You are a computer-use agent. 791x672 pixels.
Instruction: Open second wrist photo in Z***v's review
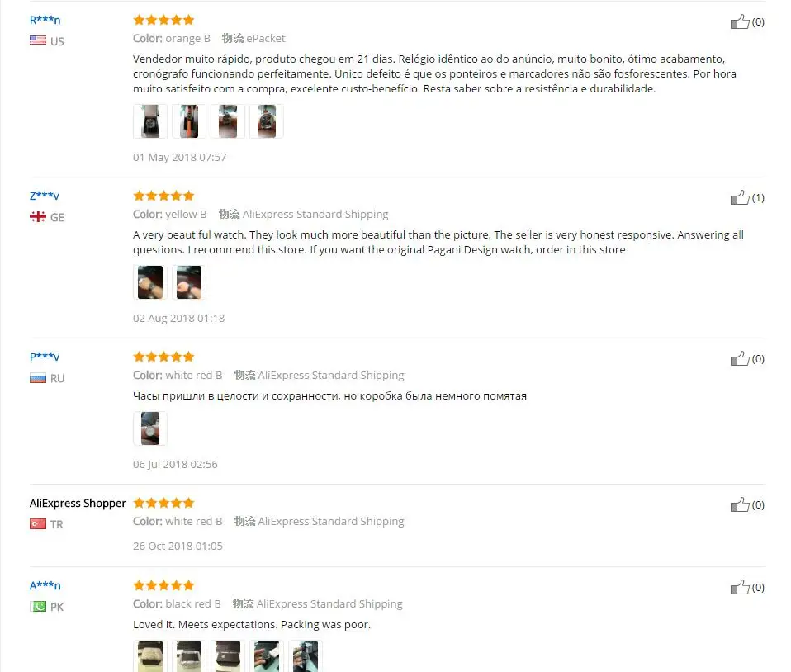pyautogui.click(x=189, y=282)
